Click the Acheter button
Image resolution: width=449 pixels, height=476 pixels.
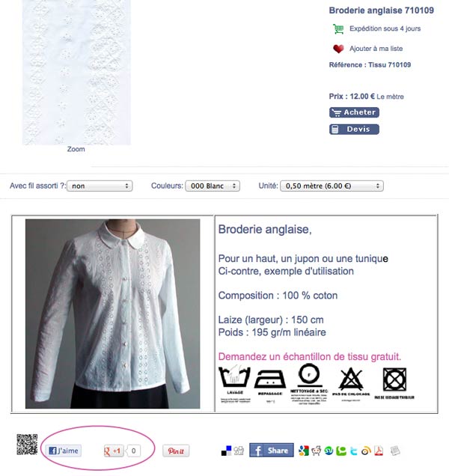[x=354, y=112]
